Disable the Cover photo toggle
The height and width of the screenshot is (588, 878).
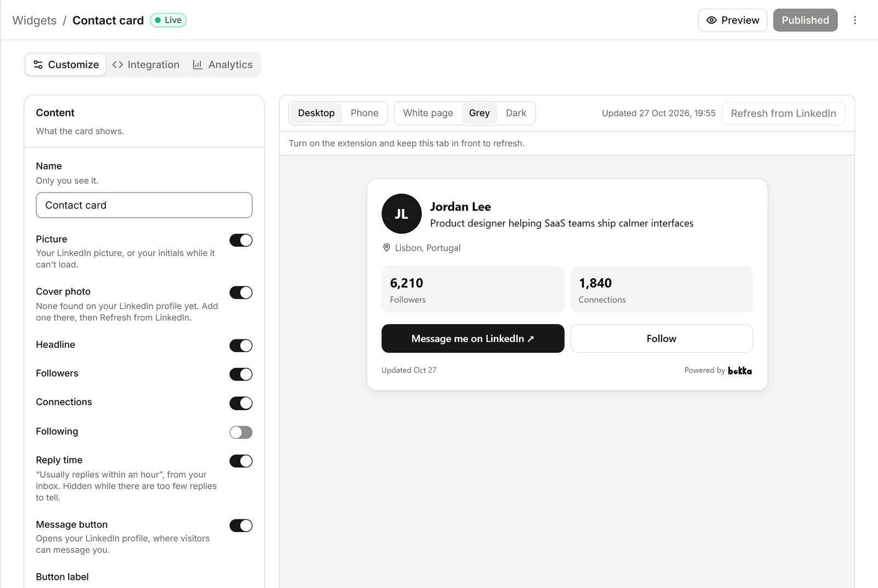point(241,293)
